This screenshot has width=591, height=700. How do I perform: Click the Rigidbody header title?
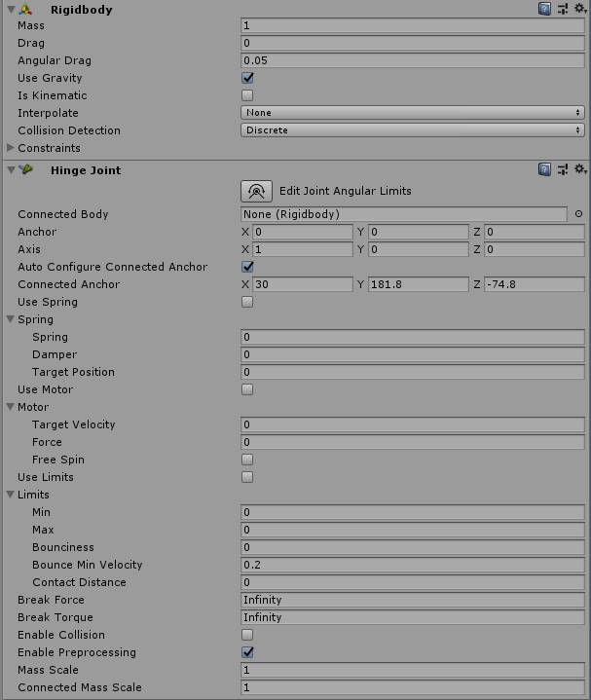(x=81, y=10)
